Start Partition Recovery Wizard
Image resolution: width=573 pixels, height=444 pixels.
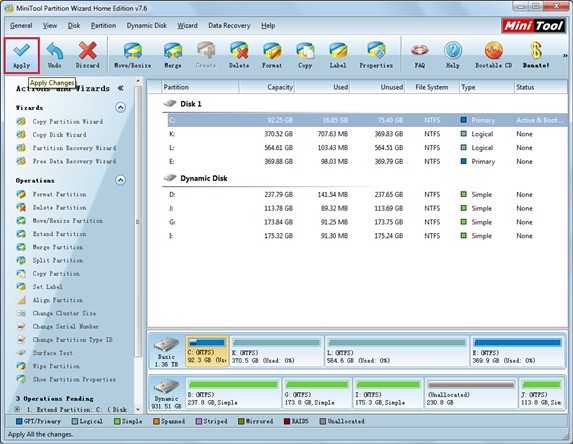tap(74, 148)
